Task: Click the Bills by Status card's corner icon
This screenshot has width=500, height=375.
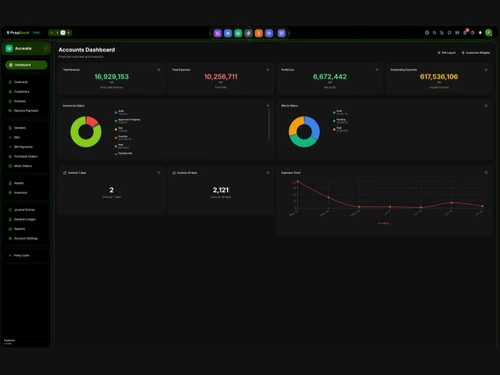Action: (486, 106)
